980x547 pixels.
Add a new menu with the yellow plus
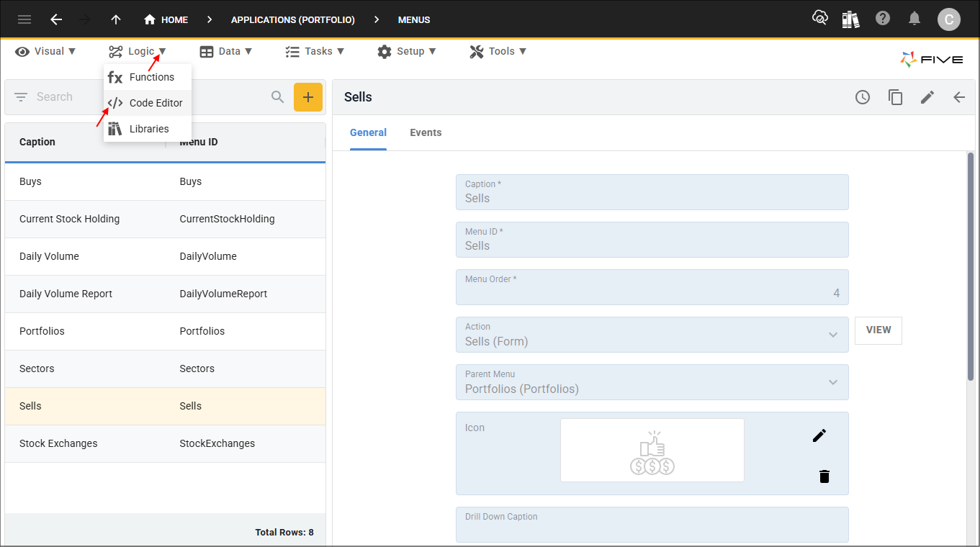(308, 96)
